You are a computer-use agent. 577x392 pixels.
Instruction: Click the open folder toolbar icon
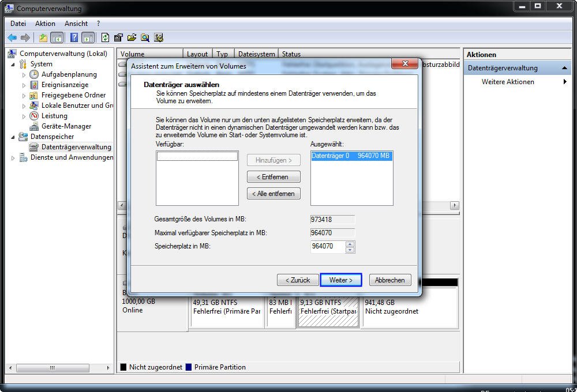point(132,37)
